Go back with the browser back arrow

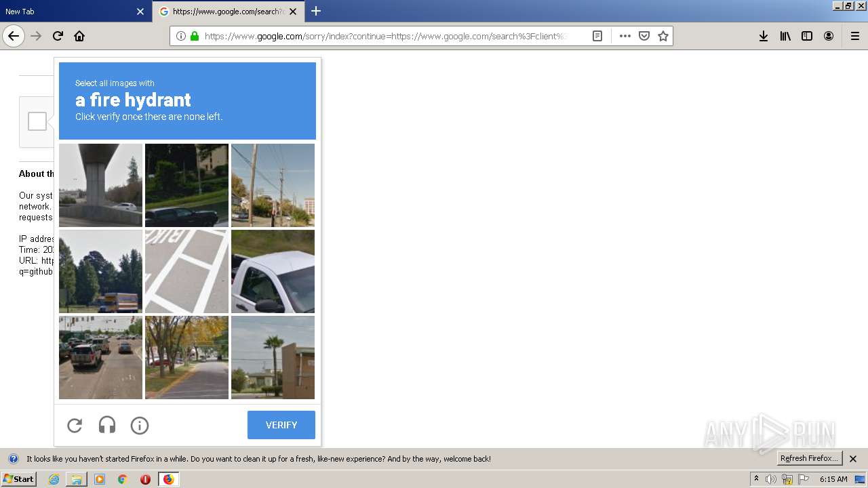[14, 36]
